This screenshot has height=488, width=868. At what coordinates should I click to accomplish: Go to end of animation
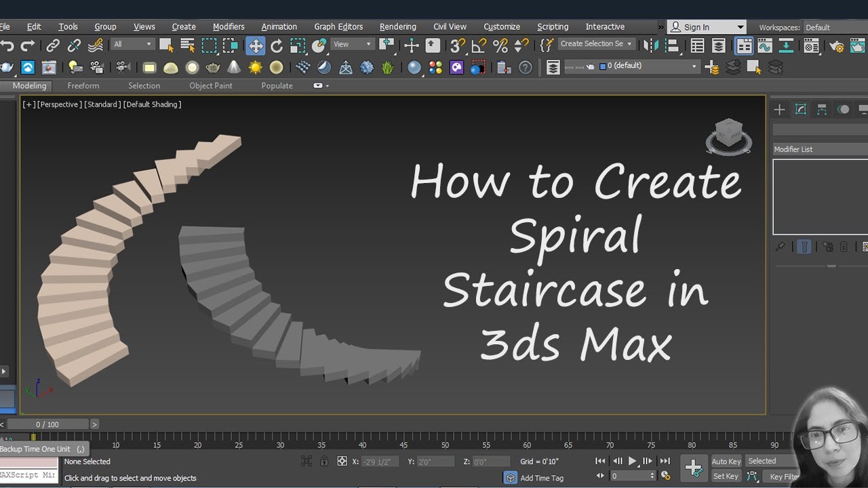pos(665,461)
